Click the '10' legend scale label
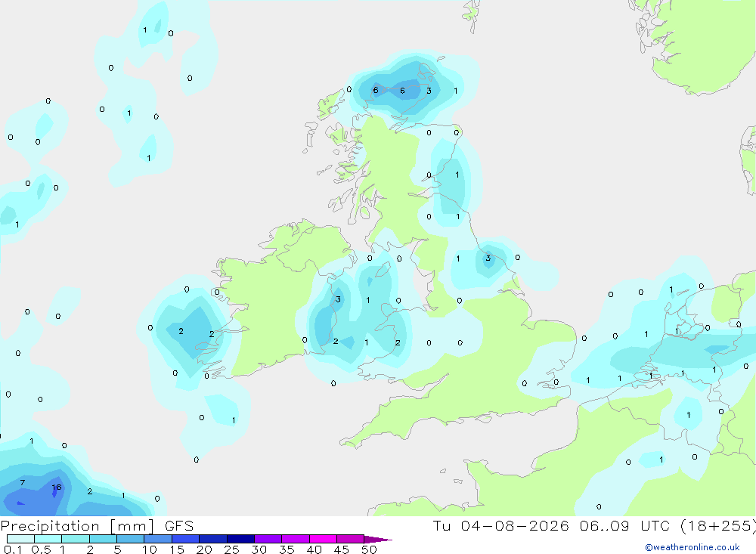Viewport: 756px width, 554px height. [x=150, y=549]
